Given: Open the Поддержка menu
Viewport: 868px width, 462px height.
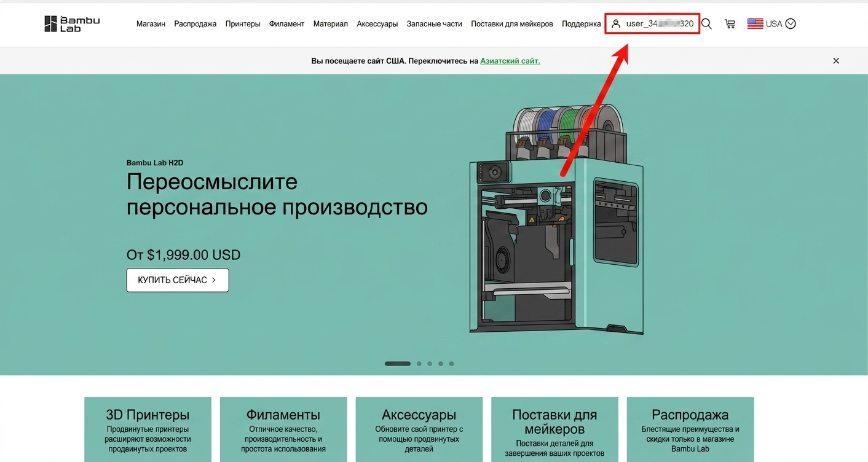Looking at the screenshot, I should 582,24.
